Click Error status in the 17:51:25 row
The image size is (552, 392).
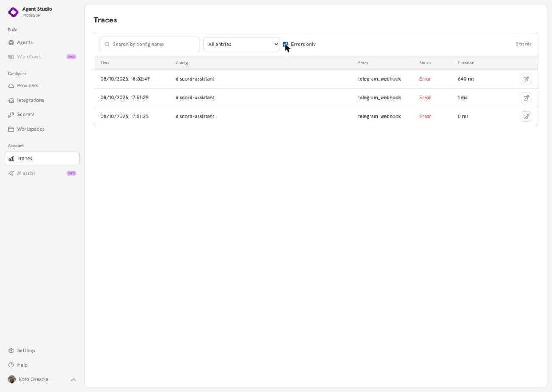point(425,116)
